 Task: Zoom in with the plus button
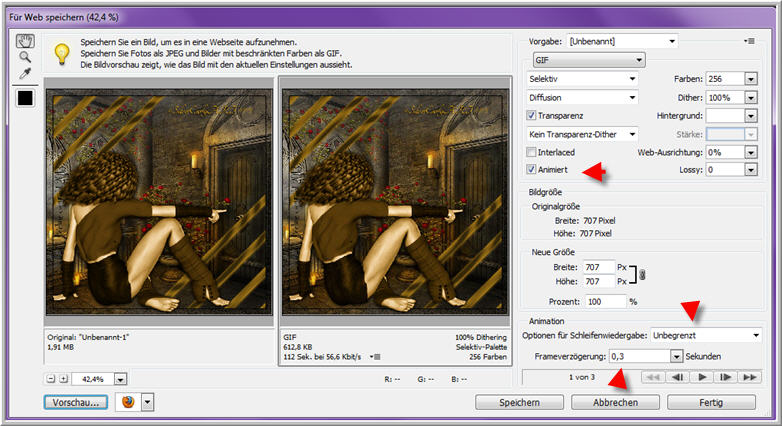coord(63,379)
